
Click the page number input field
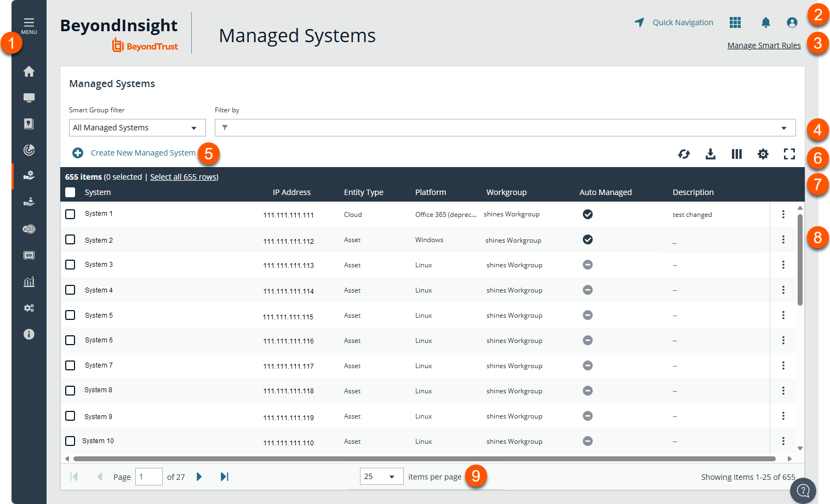click(x=149, y=477)
